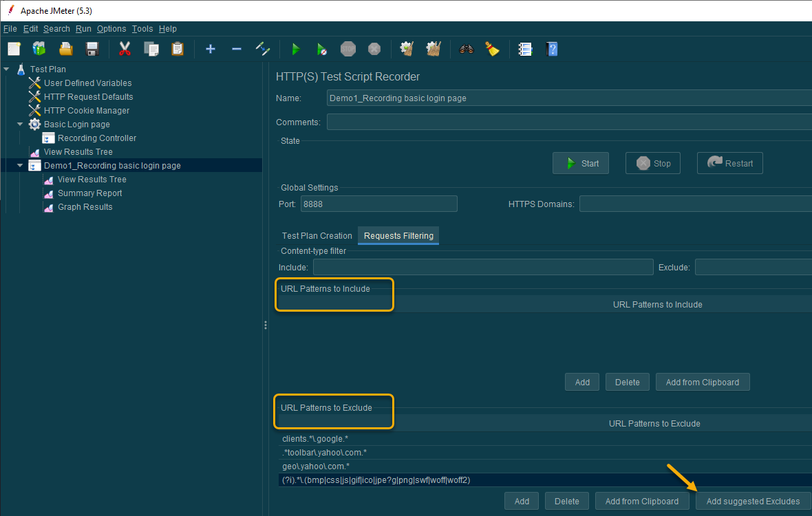Click the Recording Controller node icon
Image resolution: width=812 pixels, height=516 pixels.
tap(49, 138)
